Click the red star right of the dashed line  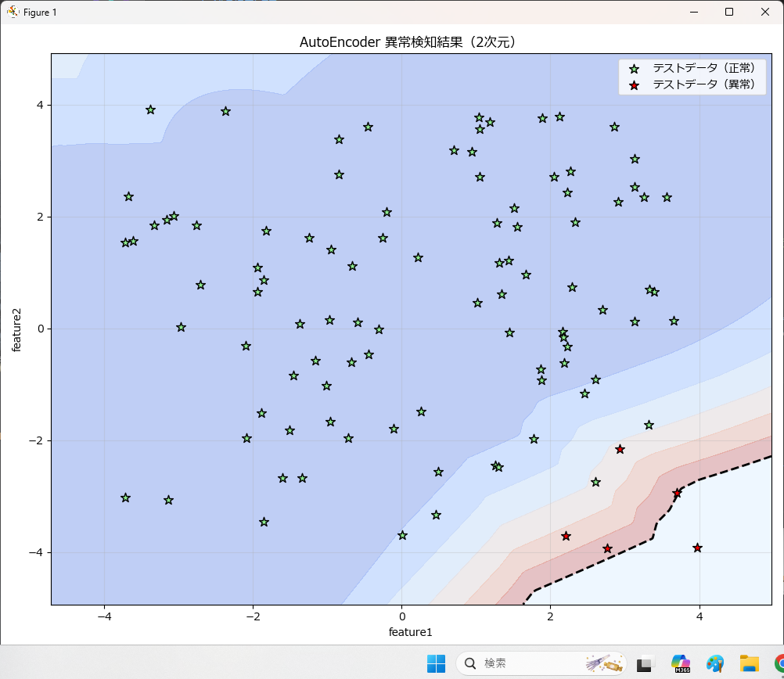(697, 548)
